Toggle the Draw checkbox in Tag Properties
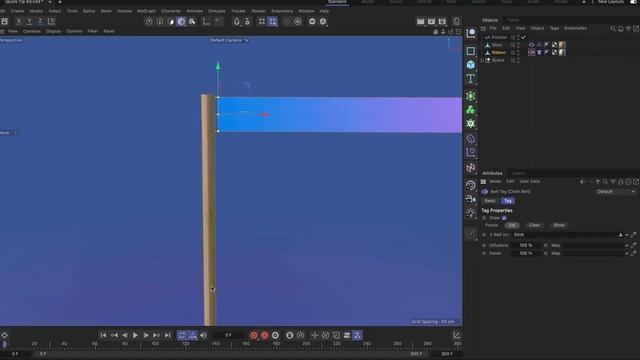 click(504, 218)
